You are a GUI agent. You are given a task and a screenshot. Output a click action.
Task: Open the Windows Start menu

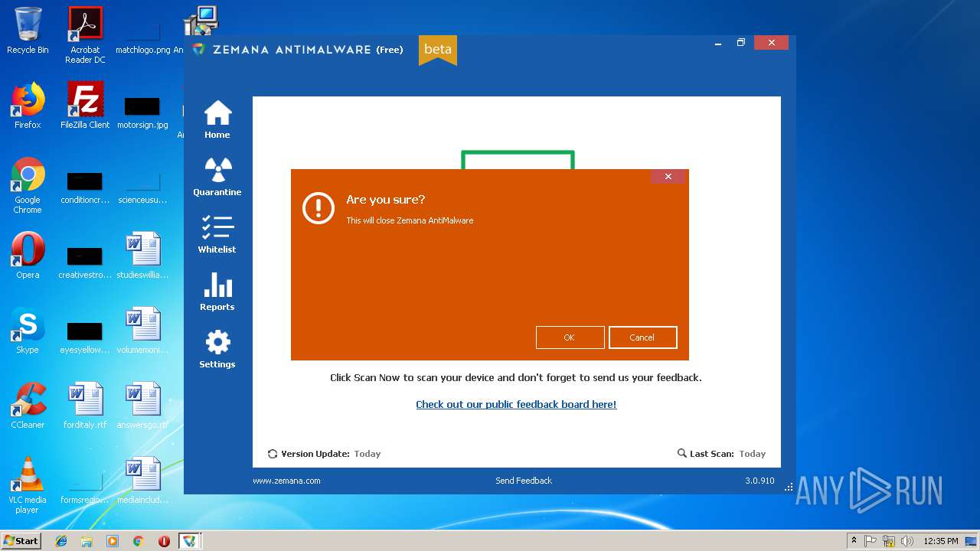[x=21, y=541]
